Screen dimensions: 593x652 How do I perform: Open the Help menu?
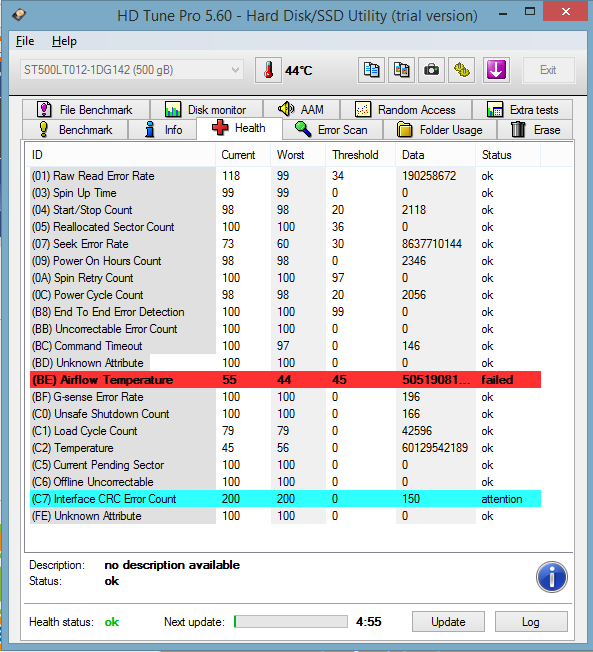click(x=64, y=41)
